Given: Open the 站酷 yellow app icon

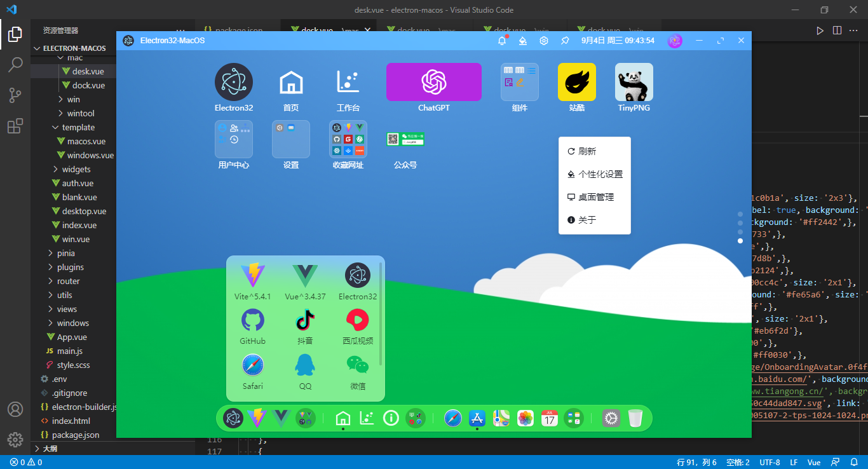Looking at the screenshot, I should tap(577, 82).
